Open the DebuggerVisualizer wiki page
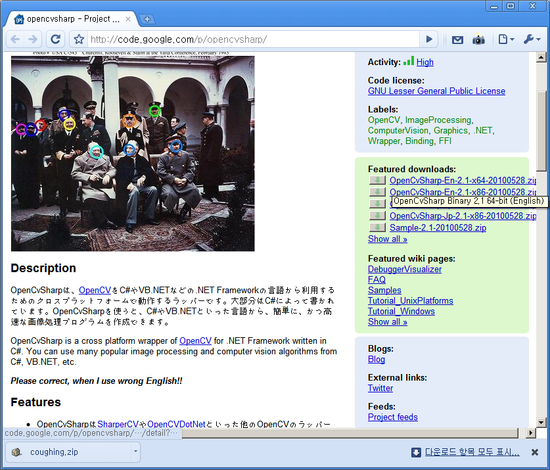 tap(404, 269)
